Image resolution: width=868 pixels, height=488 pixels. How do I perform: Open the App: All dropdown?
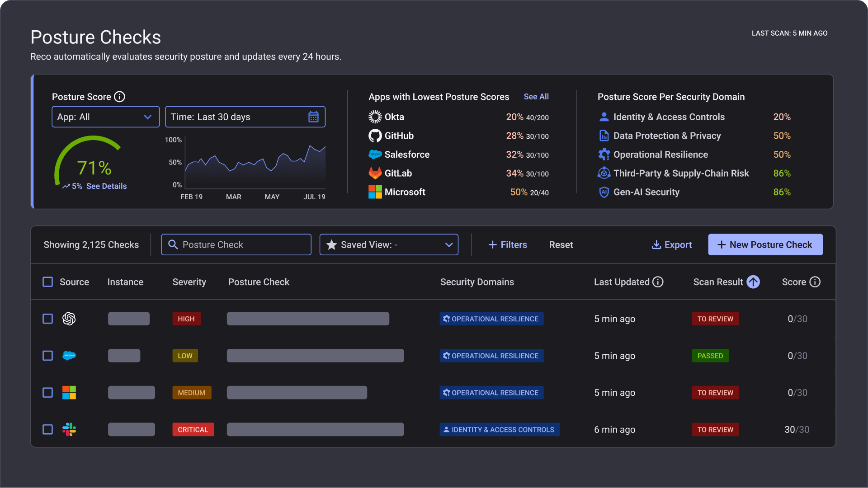(105, 117)
